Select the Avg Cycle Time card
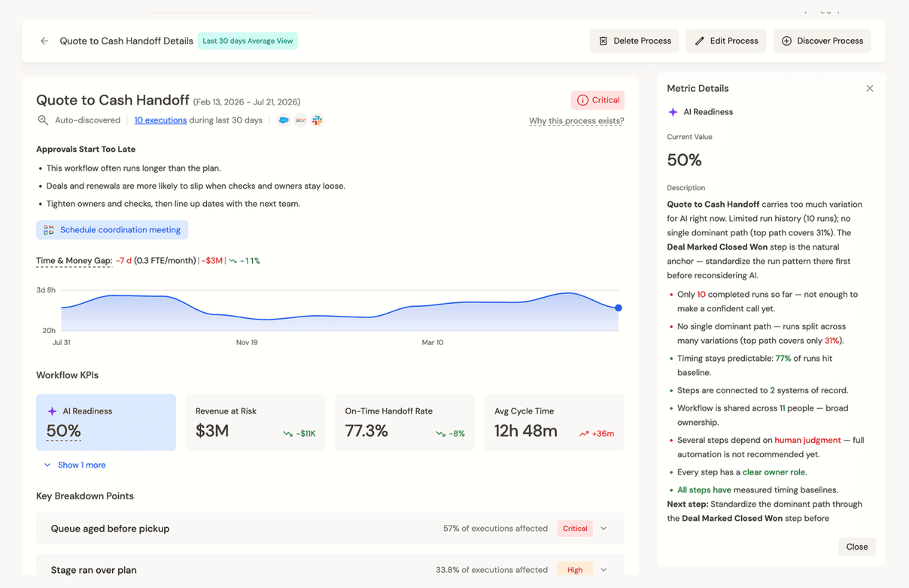909x588 pixels. click(554, 423)
